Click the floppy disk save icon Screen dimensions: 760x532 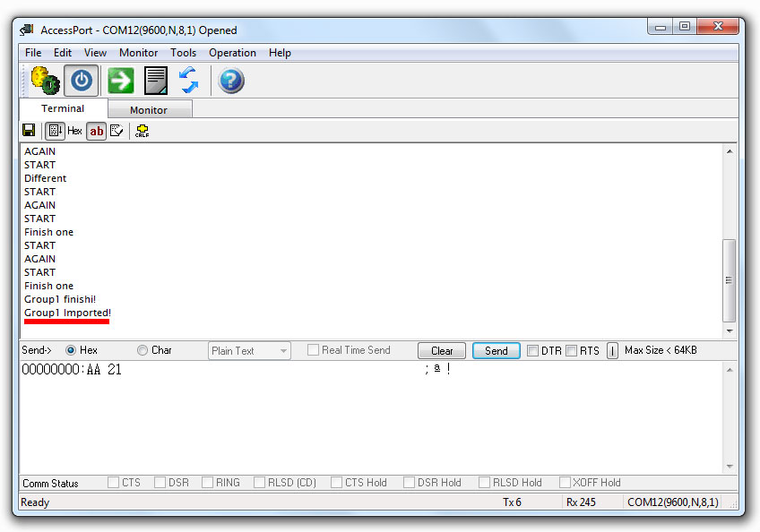(29, 131)
